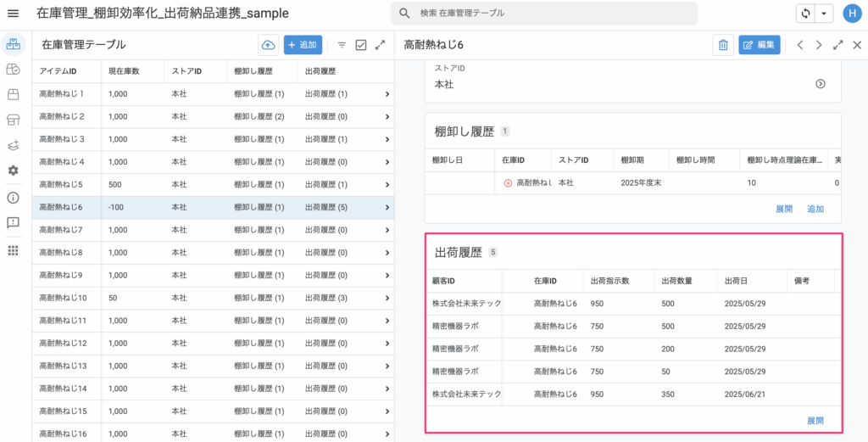
Task: Open the user account avatar H
Action: tap(853, 14)
